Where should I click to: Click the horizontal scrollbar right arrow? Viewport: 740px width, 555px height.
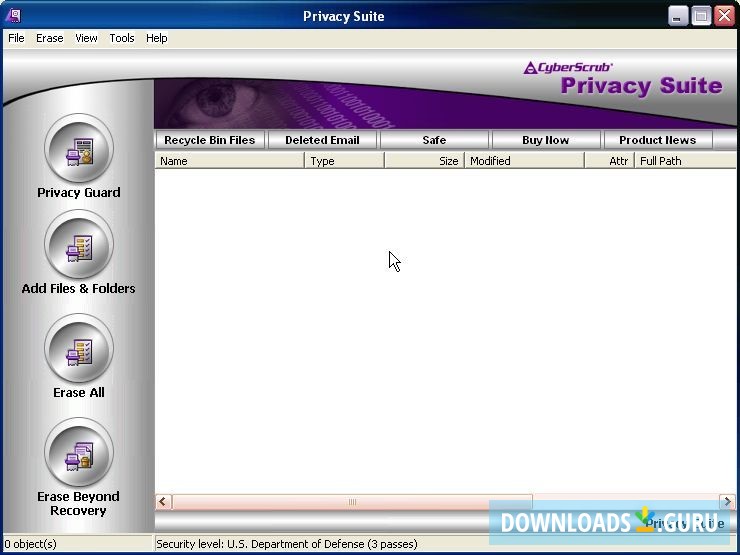pyautogui.click(x=727, y=502)
